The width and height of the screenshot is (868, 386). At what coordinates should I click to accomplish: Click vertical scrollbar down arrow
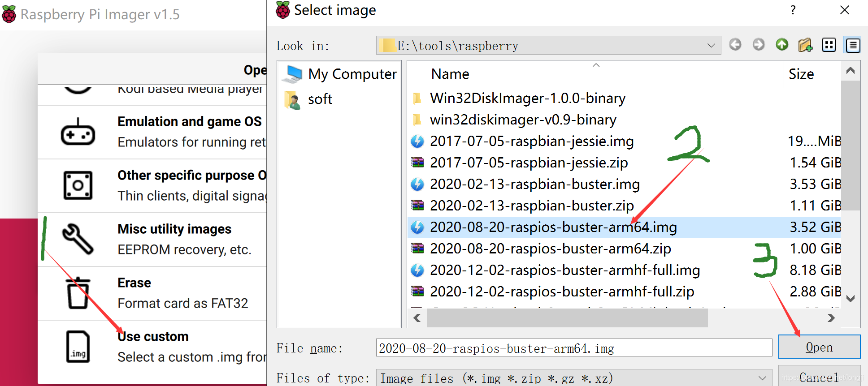[850, 298]
